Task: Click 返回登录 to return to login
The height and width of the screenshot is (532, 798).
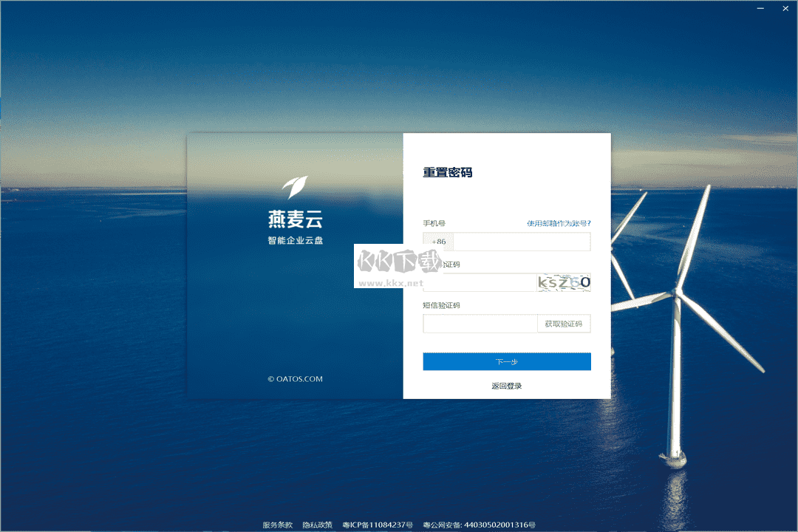Action: [x=506, y=385]
